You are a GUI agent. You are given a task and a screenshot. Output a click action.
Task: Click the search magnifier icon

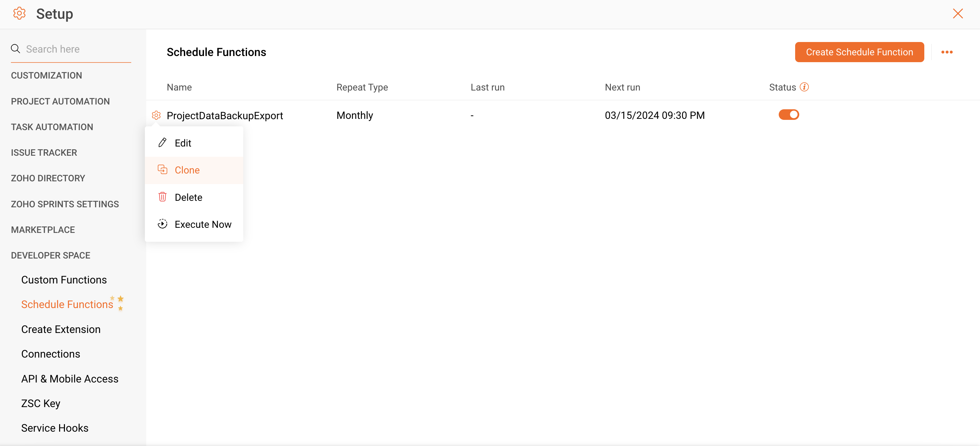pyautogui.click(x=16, y=49)
